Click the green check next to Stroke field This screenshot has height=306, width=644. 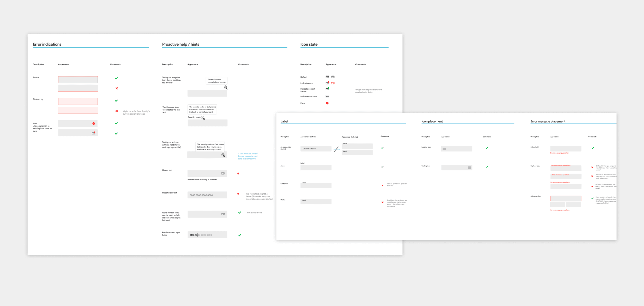[x=116, y=78]
